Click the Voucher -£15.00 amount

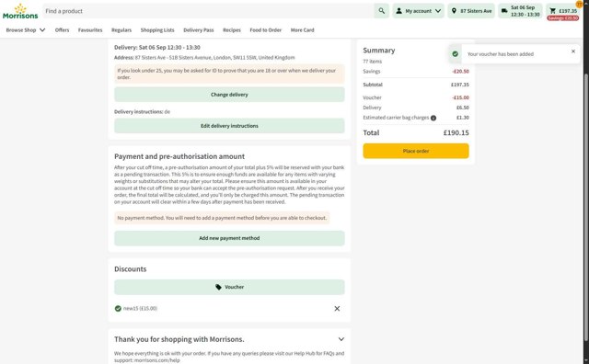460,97
